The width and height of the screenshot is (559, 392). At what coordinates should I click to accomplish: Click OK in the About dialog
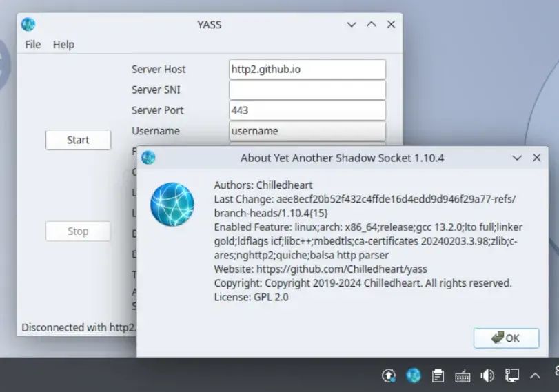[505, 338]
